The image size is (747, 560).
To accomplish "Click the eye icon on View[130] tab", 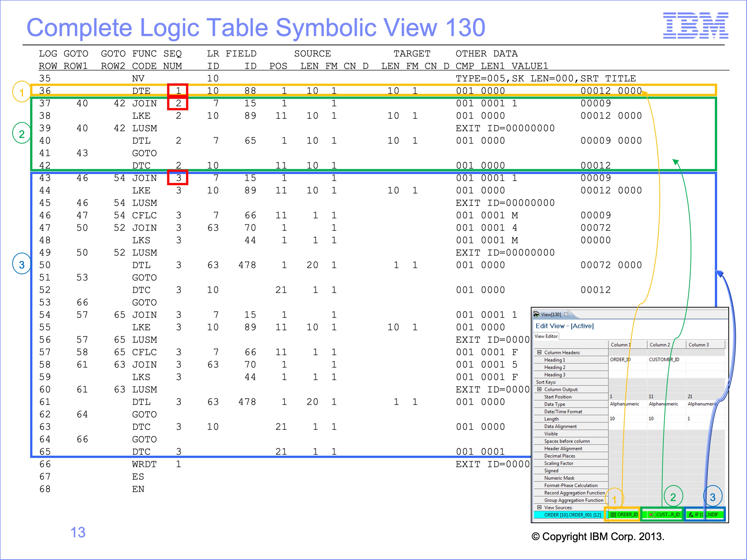I will 537,314.
